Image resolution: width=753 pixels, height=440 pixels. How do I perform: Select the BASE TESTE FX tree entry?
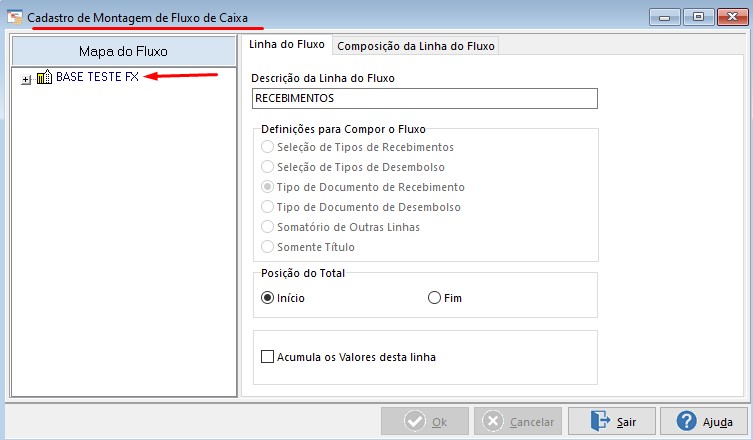[97, 77]
